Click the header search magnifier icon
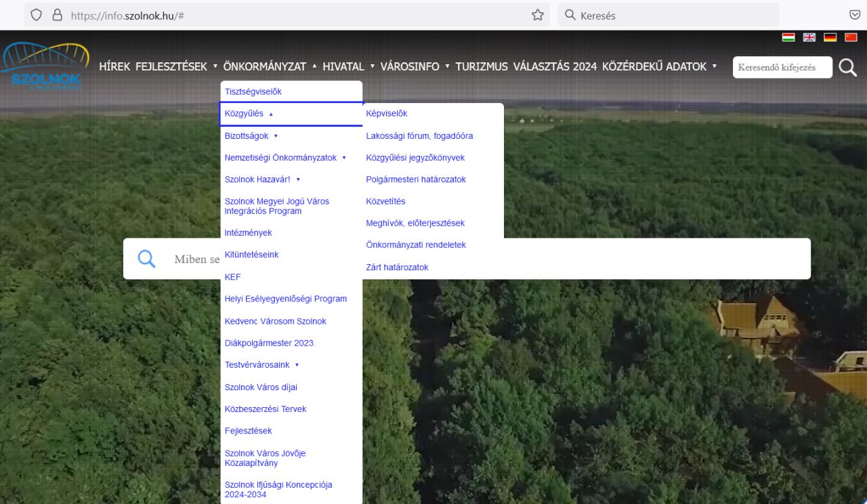Screen dimensions: 867x504 pos(848,67)
